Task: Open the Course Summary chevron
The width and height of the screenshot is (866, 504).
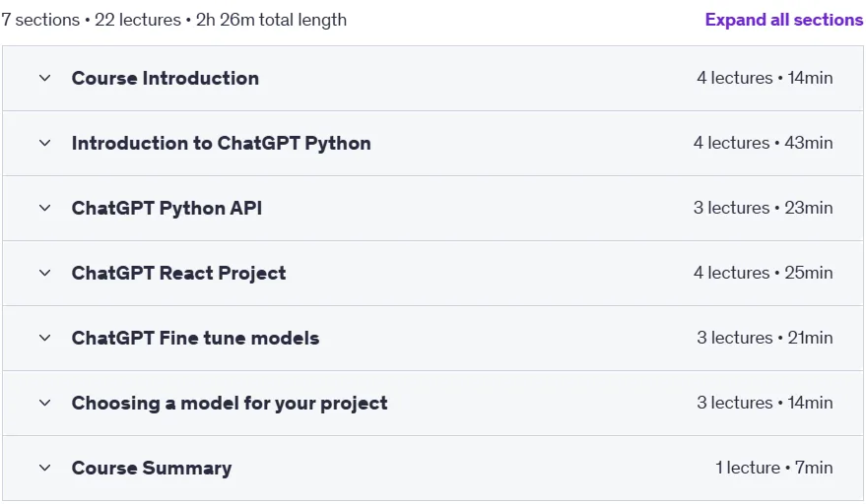Action: point(44,469)
